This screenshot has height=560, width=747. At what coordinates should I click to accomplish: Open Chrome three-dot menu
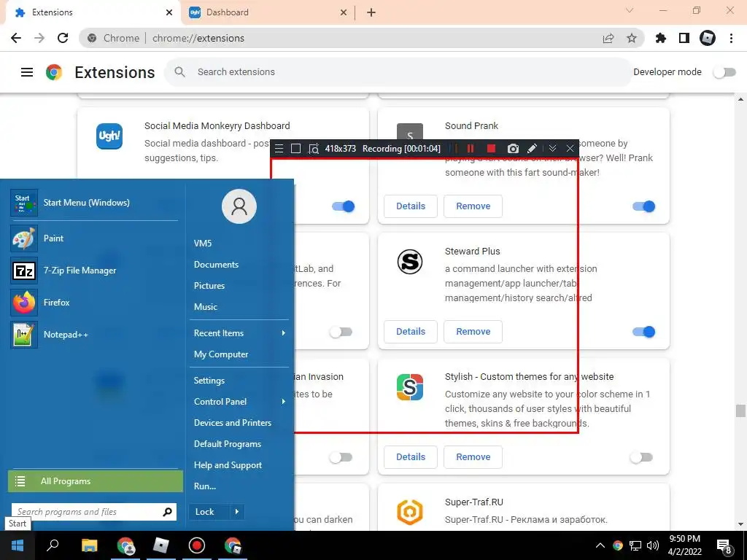[731, 38]
